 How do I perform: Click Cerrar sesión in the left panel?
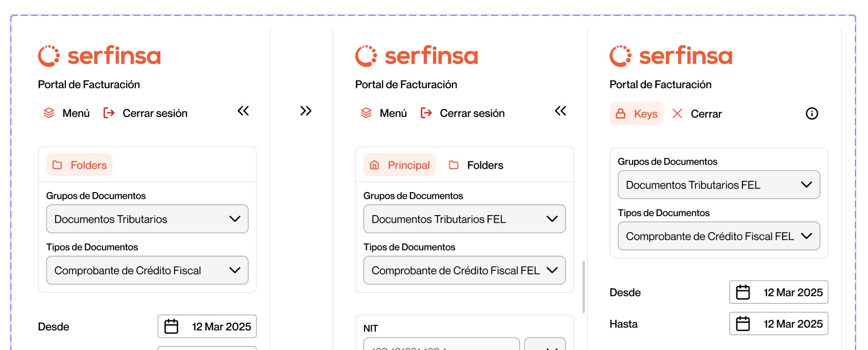(146, 113)
